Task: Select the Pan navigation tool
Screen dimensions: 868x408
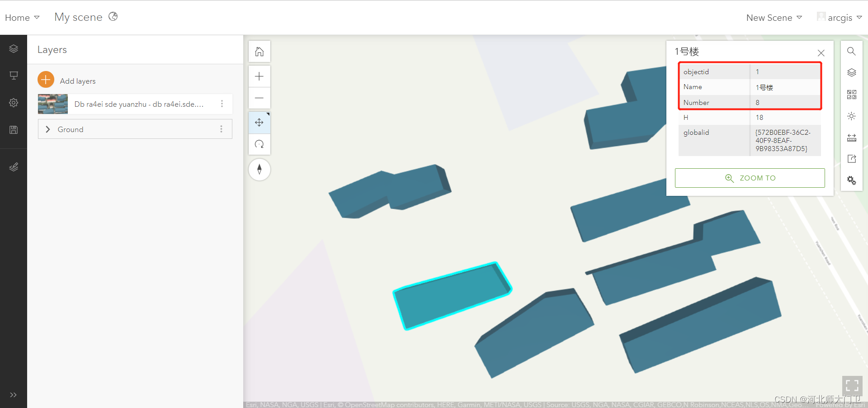Action: [259, 123]
